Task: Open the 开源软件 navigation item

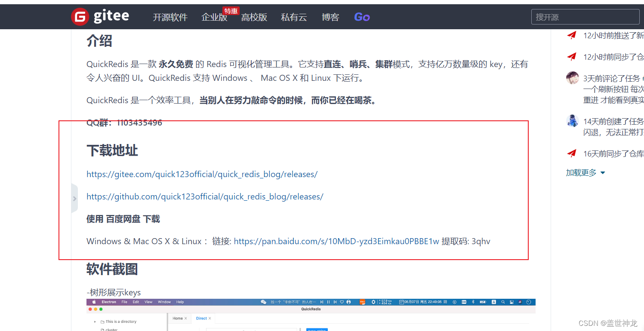Action: click(x=170, y=17)
